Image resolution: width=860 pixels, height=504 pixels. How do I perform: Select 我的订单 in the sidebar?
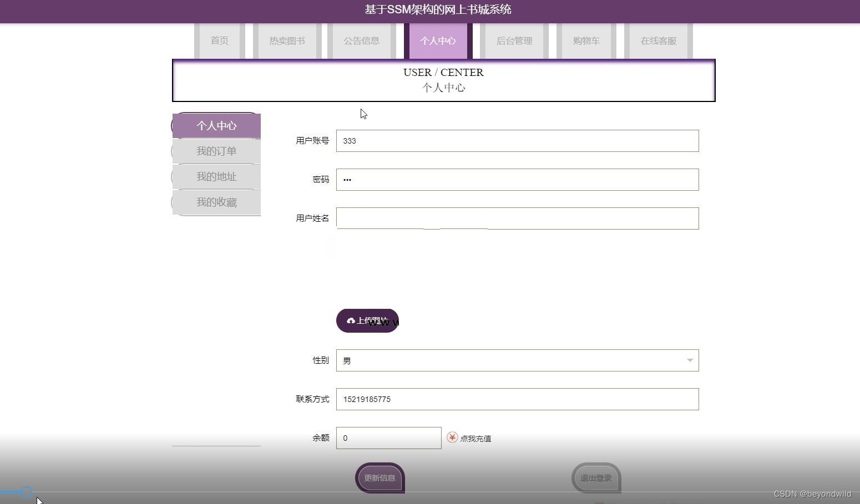click(x=216, y=151)
